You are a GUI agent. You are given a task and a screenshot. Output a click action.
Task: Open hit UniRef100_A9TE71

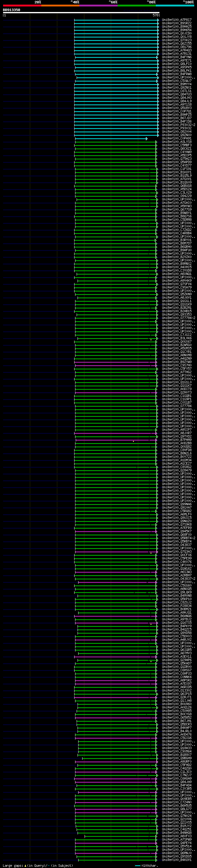pyautogui.click(x=177, y=61)
